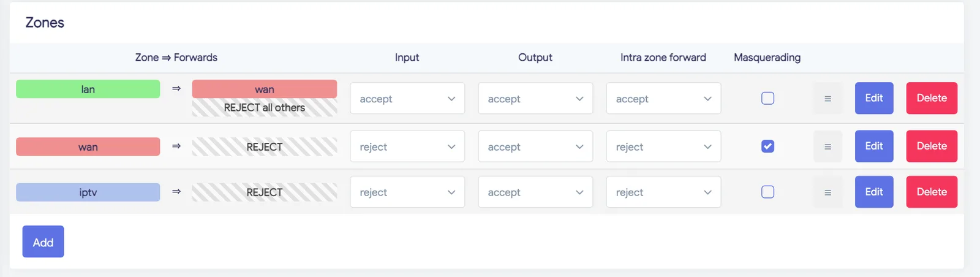Click the wan forward target of lan

265,89
